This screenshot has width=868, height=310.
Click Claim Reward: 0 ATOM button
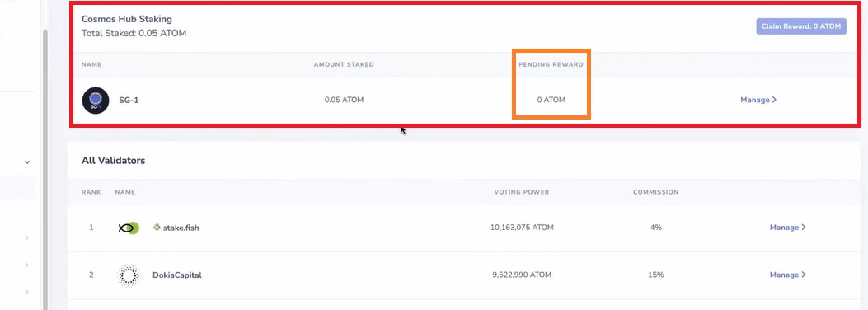(801, 26)
